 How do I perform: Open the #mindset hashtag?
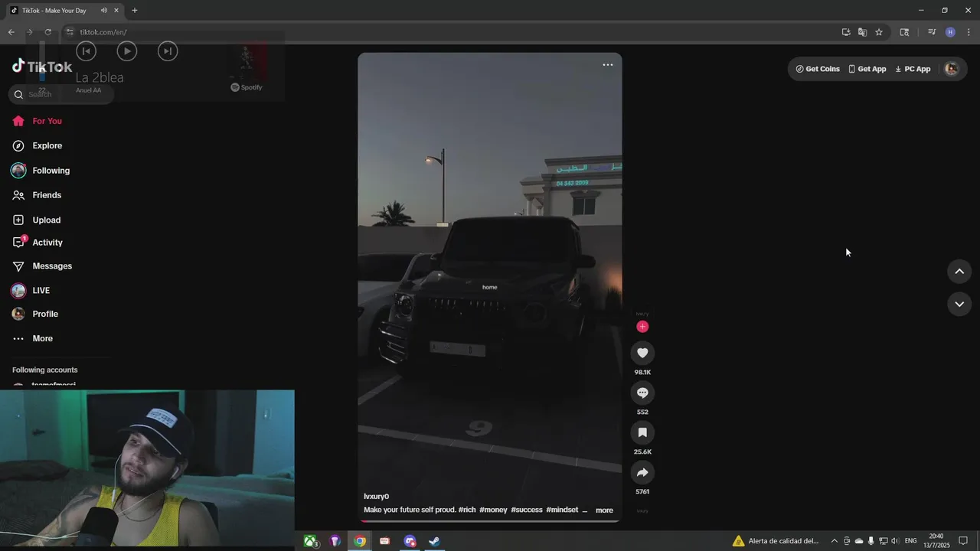pos(562,510)
